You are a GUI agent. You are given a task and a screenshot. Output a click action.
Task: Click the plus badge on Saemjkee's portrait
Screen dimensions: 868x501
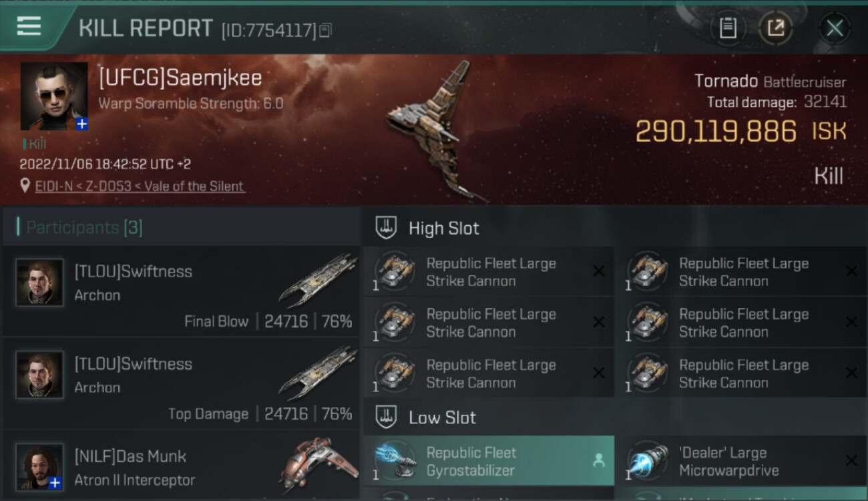[81, 124]
